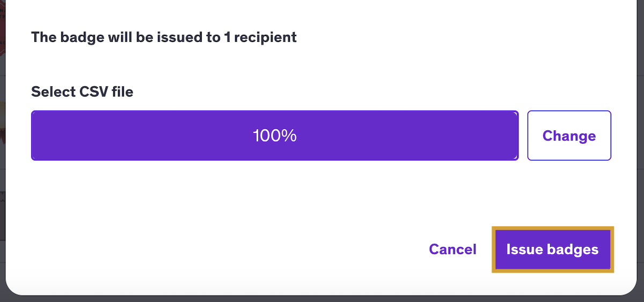Viewport: 644px width, 302px height.
Task: Click the 100% upload progress bar
Action: point(275,136)
